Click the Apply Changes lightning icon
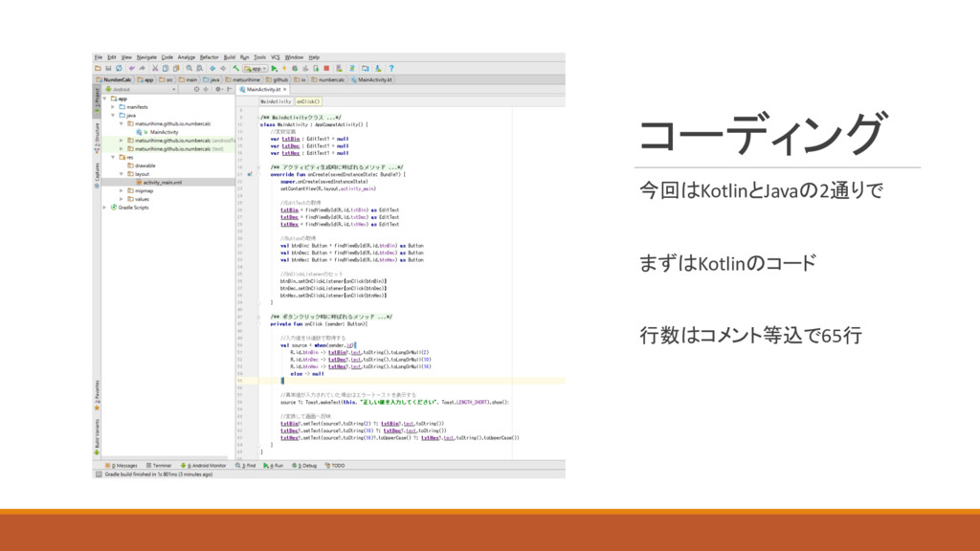The image size is (980, 551). (x=284, y=68)
